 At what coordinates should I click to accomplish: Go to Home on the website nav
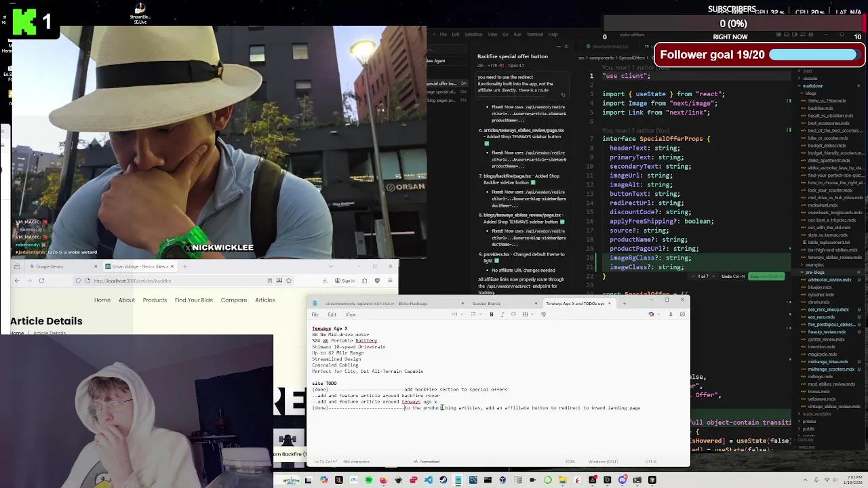point(102,300)
